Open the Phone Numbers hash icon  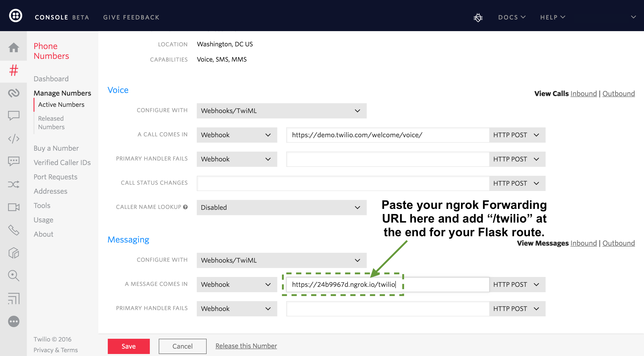[x=13, y=70]
